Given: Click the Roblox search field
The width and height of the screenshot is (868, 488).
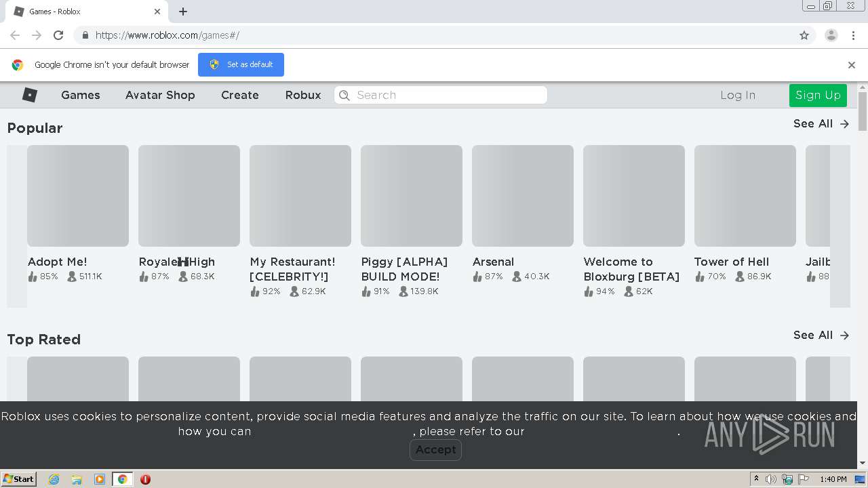Looking at the screenshot, I should click(441, 95).
